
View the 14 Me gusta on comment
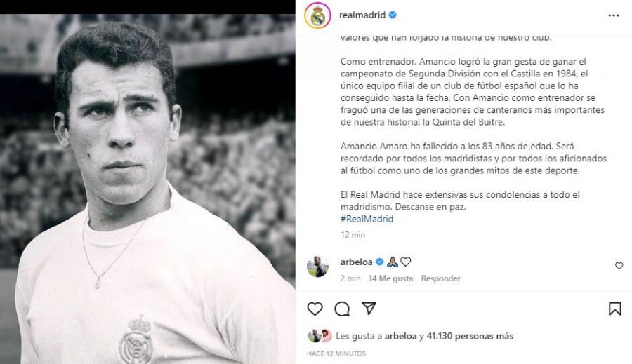pyautogui.click(x=390, y=278)
